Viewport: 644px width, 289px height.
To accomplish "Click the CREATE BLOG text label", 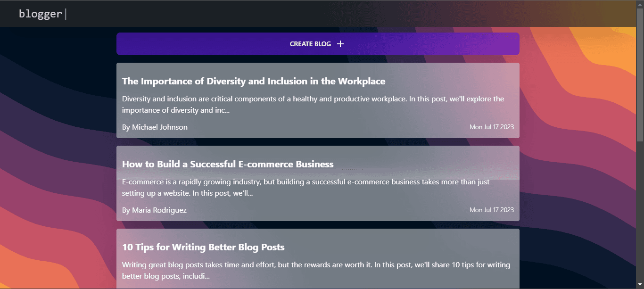I will coord(310,44).
